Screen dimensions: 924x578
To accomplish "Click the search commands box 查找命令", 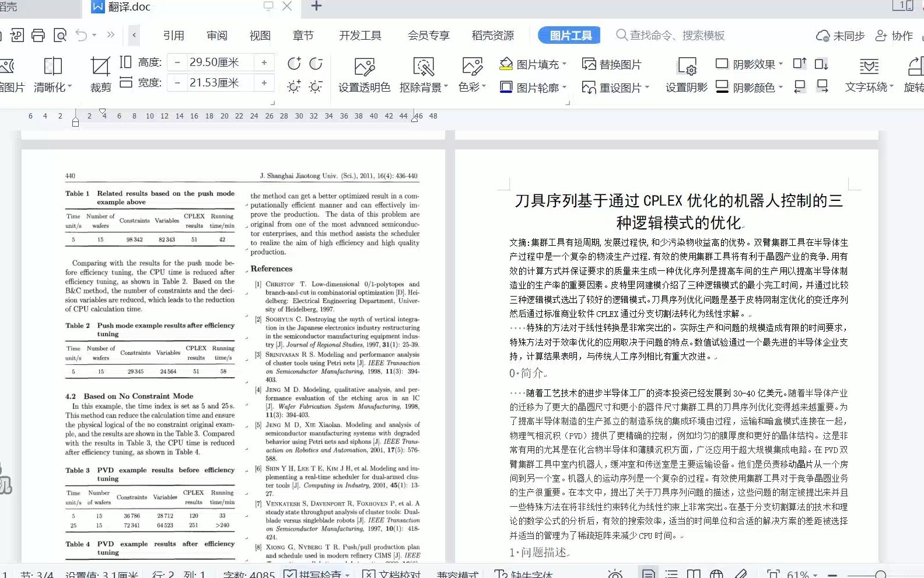I will click(671, 36).
